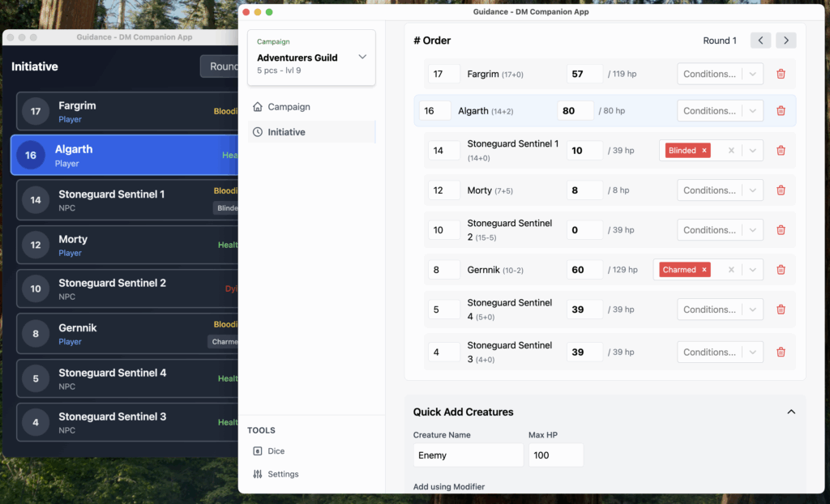The height and width of the screenshot is (504, 830).
Task: Click Stoneguard Sentinel 1 card in background window
Action: (127, 199)
